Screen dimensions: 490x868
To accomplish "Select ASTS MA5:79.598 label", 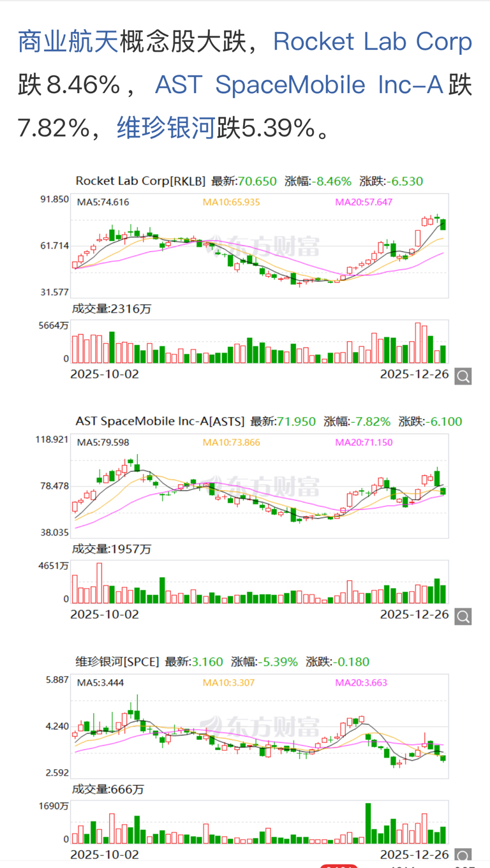I will click(x=103, y=442).
